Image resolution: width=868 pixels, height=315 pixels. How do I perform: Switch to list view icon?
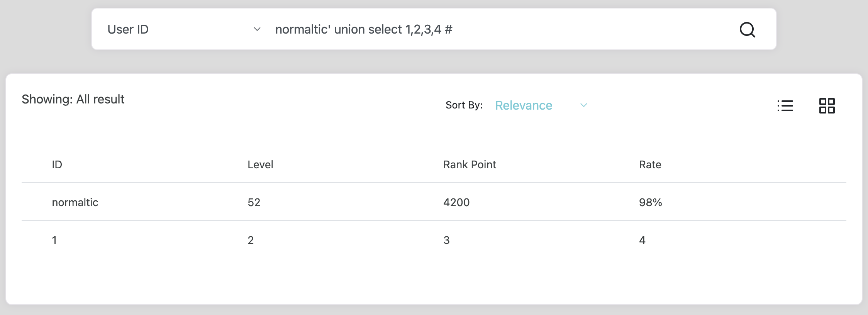(x=785, y=105)
